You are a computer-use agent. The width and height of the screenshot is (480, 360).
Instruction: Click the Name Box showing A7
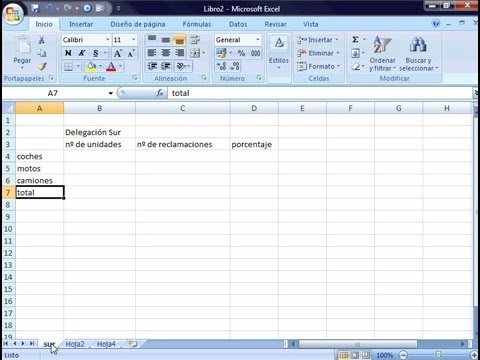[x=53, y=93]
